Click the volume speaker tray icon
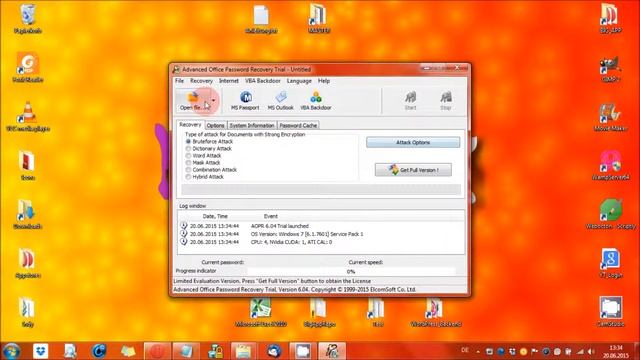Viewport: 640px width, 360px height. pyautogui.click(x=591, y=351)
